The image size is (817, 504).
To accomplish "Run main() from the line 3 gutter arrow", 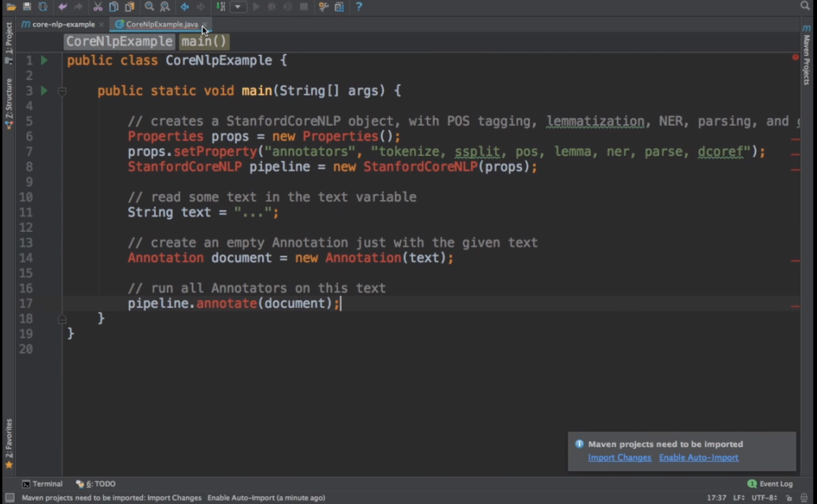I will [x=44, y=90].
